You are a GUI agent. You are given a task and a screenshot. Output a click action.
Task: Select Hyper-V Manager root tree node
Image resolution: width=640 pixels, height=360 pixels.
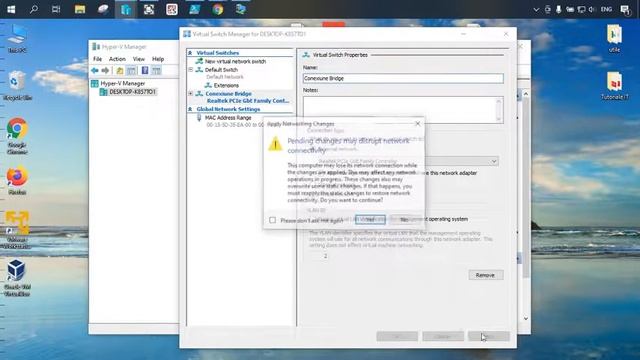pos(123,83)
